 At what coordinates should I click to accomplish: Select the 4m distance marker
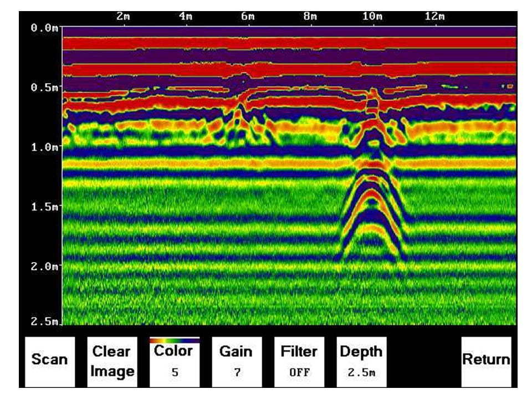[186, 17]
